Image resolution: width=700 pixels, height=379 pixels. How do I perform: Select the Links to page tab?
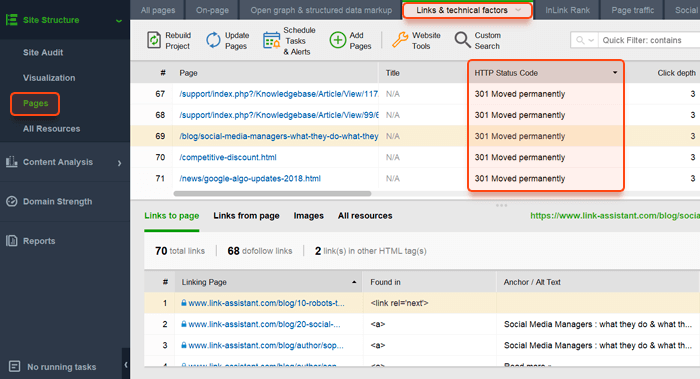[171, 216]
